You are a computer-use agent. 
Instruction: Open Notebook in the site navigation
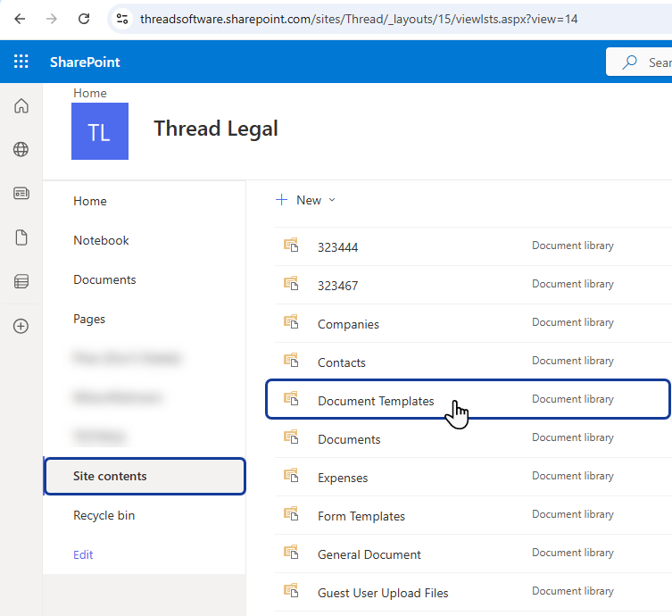(101, 240)
